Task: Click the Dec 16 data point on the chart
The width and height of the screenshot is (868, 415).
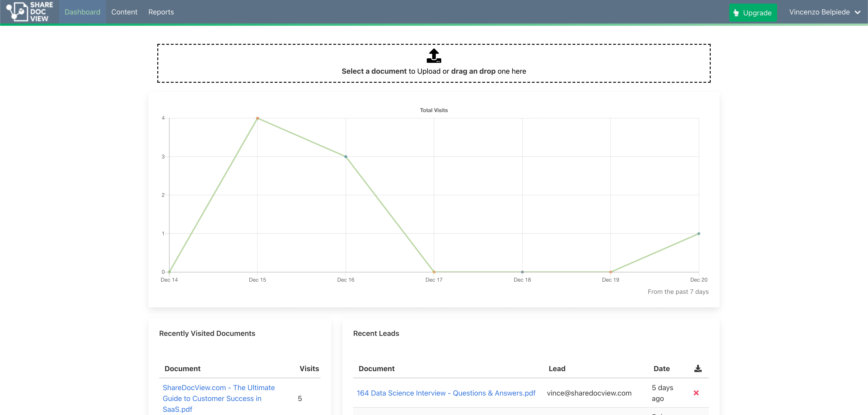Action: point(345,156)
